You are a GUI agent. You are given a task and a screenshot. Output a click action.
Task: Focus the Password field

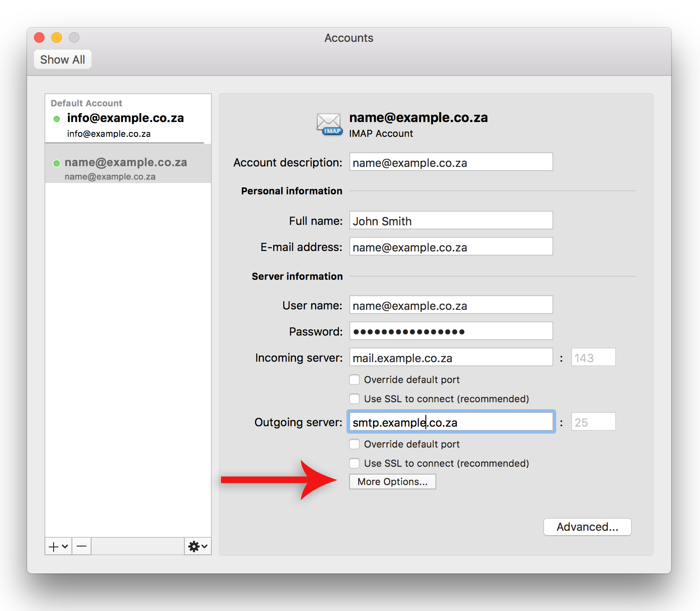[x=451, y=331]
